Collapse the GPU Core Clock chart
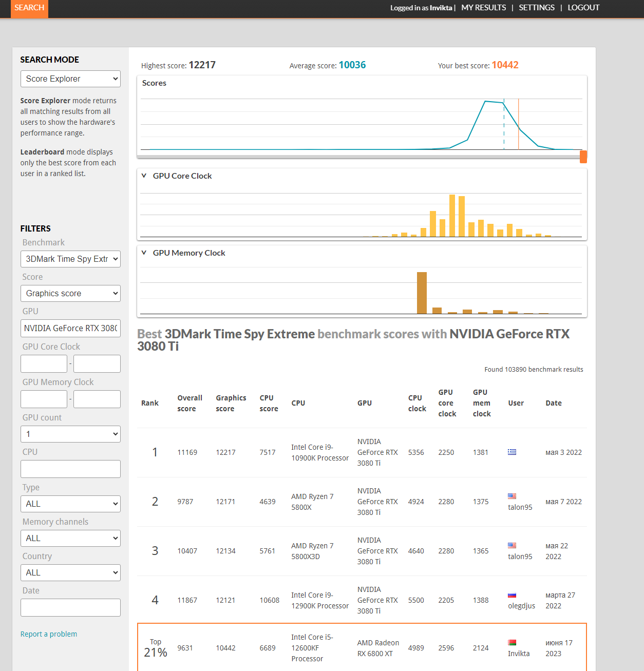 [144, 176]
